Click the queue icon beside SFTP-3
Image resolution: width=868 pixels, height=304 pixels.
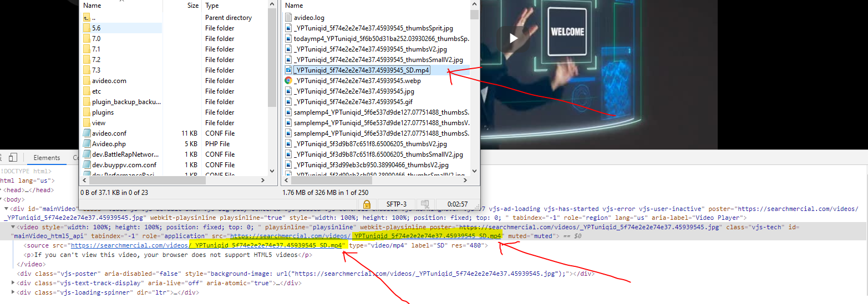click(424, 204)
